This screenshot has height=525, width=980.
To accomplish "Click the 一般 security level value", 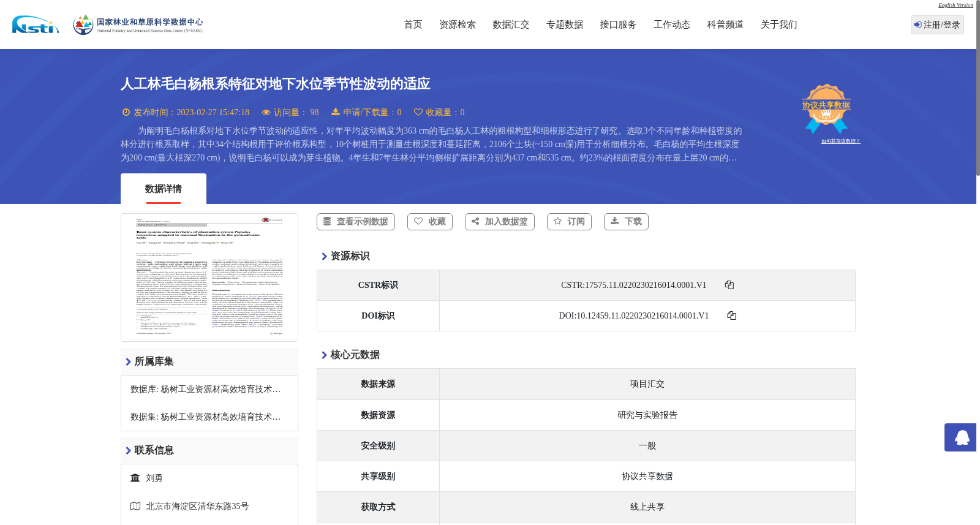I will [x=647, y=446].
